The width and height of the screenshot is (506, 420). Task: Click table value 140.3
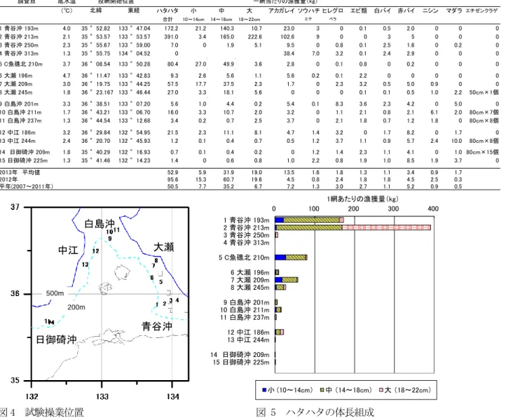(227, 29)
